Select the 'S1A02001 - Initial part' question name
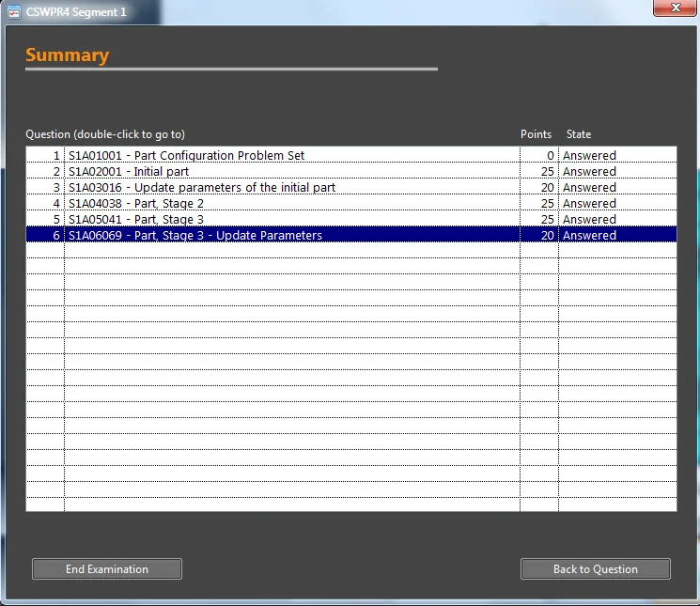The width and height of the screenshot is (700, 606). [x=129, y=172]
